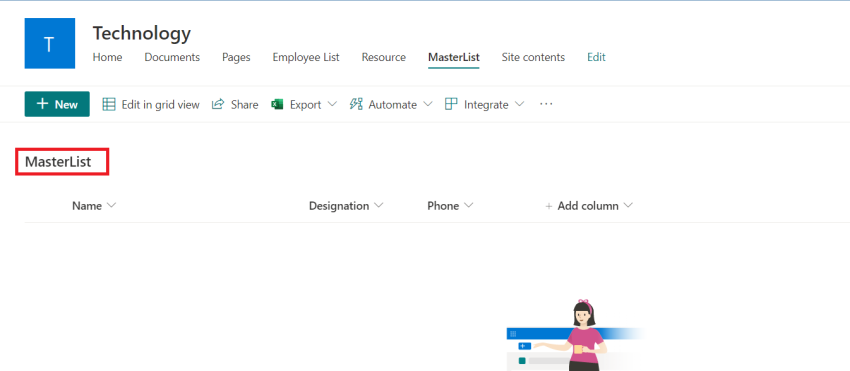Click the Name column header
Screen dimensions: 850x371
tap(87, 206)
